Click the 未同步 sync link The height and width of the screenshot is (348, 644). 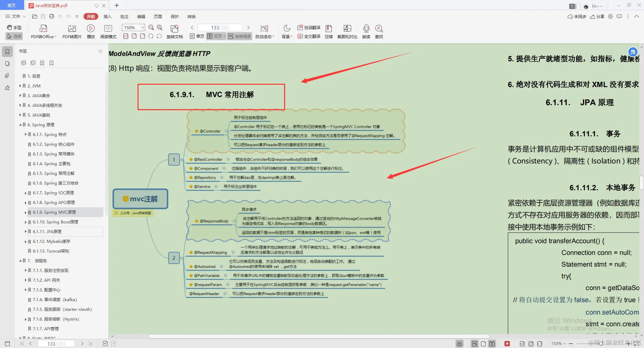point(576,16)
